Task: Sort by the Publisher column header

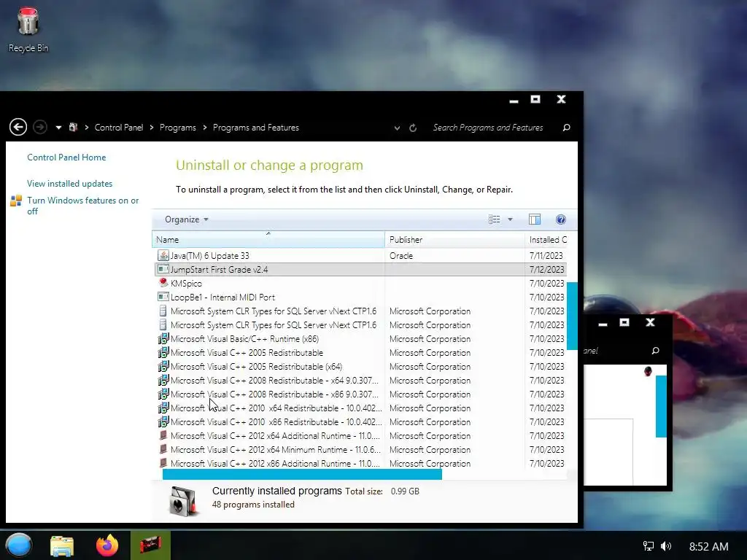Action: click(454, 239)
